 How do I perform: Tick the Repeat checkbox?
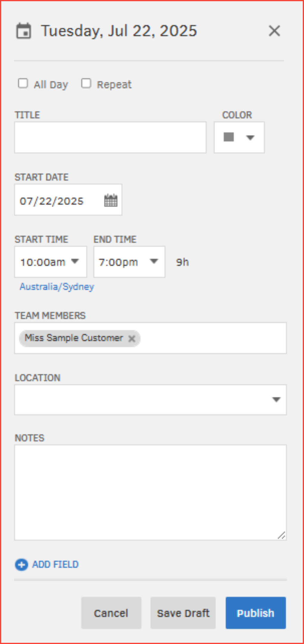coord(86,83)
